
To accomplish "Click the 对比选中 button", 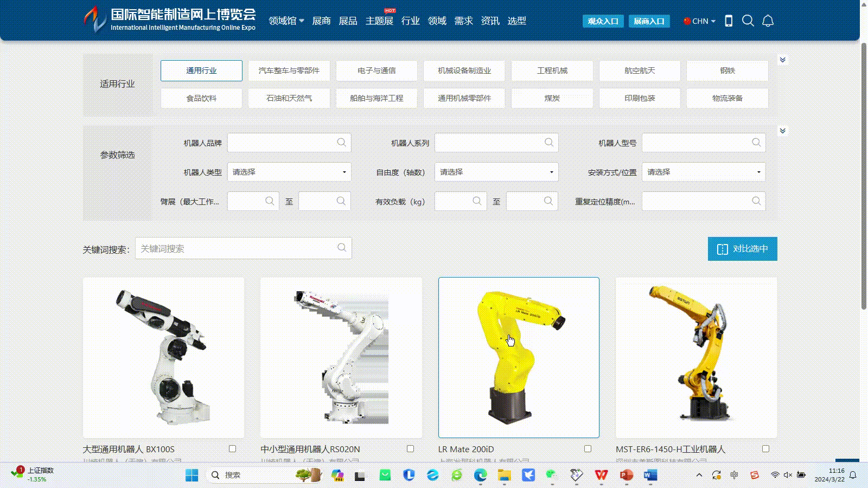I will coord(742,249).
